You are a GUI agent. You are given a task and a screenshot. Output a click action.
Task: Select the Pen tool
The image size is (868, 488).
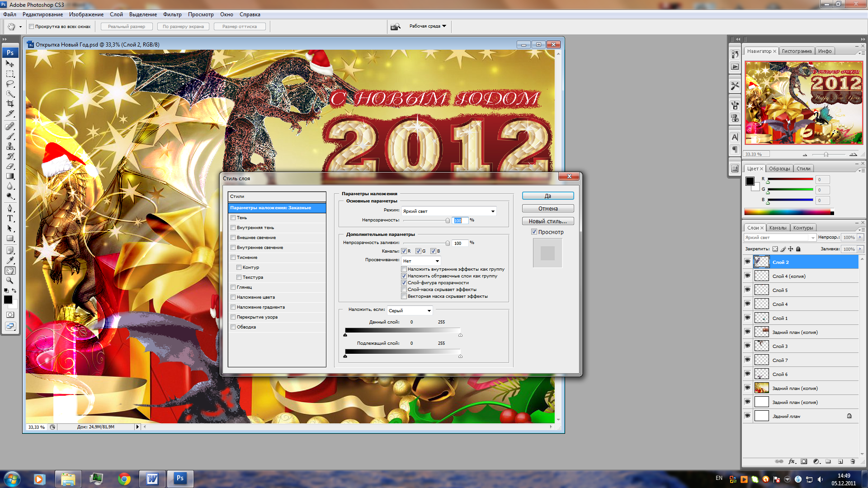[10, 208]
